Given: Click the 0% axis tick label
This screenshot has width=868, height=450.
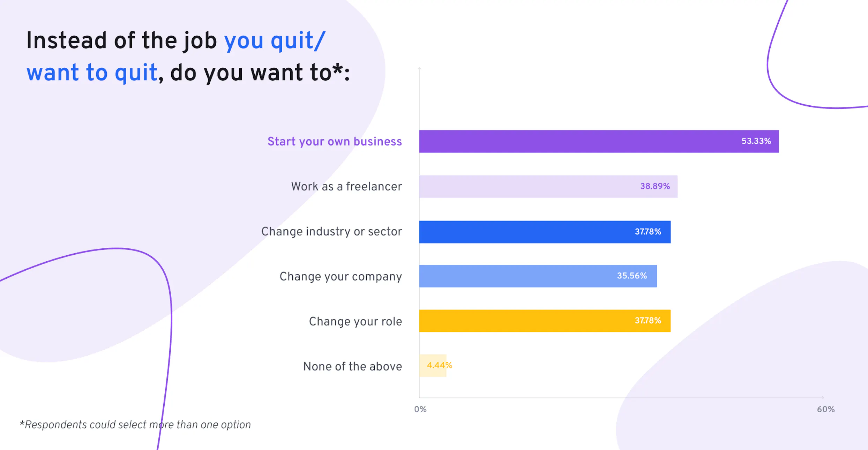Looking at the screenshot, I should click(x=420, y=409).
